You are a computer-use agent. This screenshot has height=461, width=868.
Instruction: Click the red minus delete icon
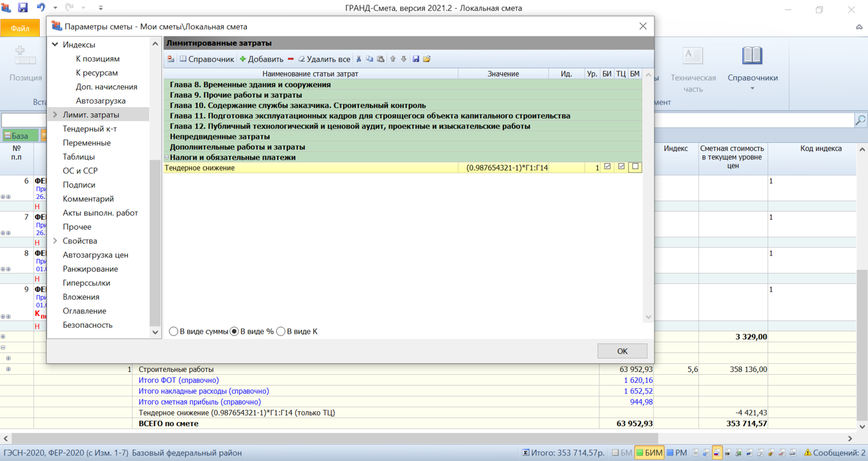[290, 59]
